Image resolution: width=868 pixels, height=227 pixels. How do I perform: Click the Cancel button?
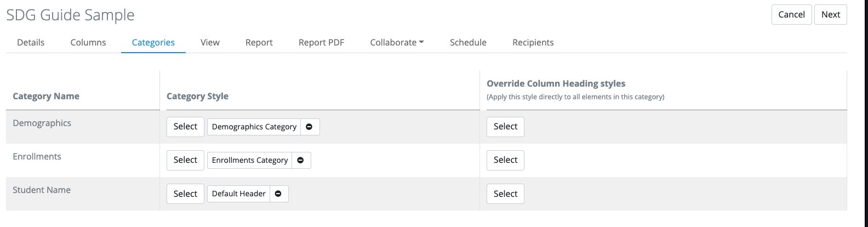[x=791, y=15]
